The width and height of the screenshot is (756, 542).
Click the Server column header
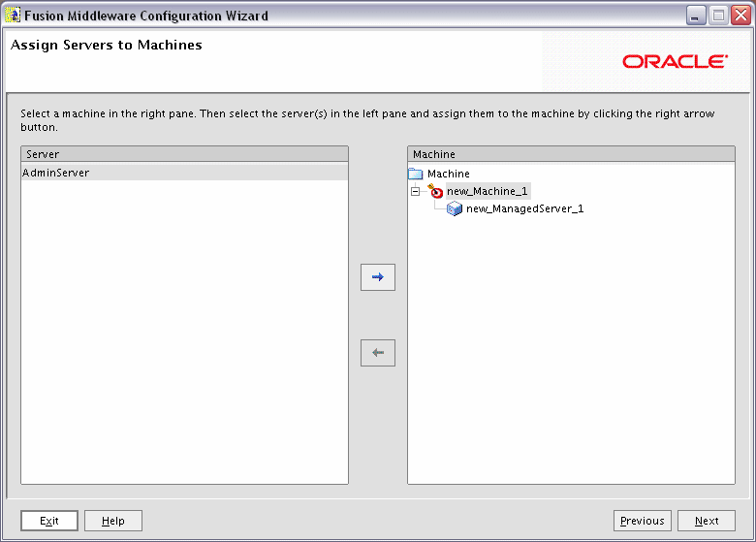[185, 154]
